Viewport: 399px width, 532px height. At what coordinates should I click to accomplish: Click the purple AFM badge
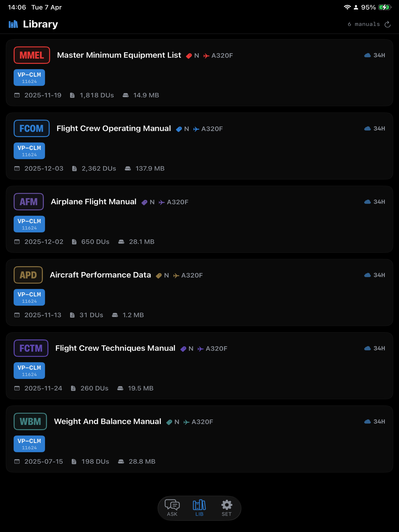pyautogui.click(x=29, y=202)
